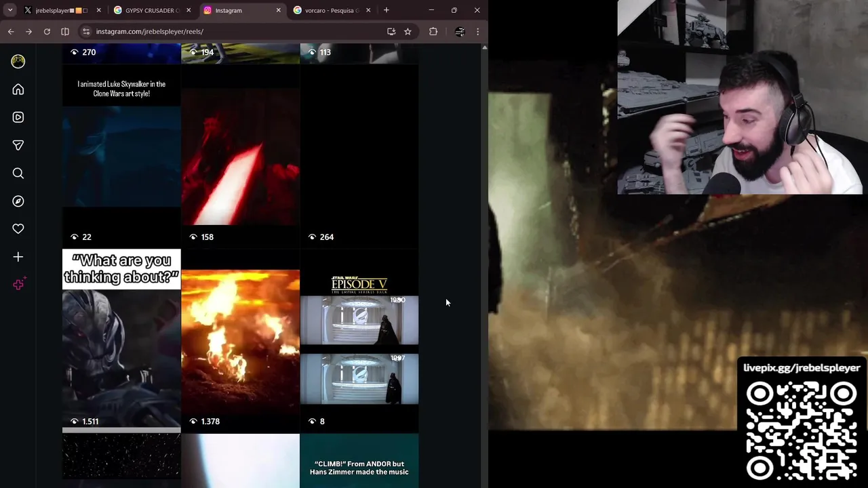Close the Instagram tab
The width and height of the screenshot is (868, 488).
[278, 10]
